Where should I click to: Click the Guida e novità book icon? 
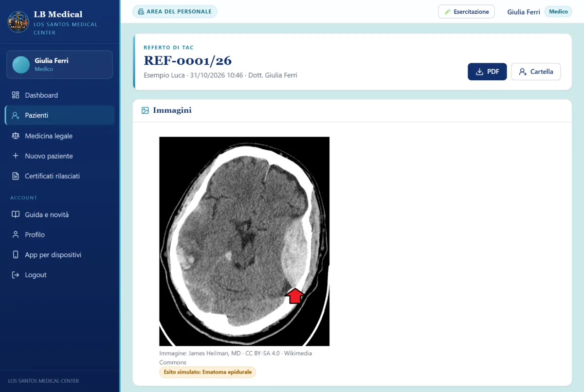pos(16,214)
